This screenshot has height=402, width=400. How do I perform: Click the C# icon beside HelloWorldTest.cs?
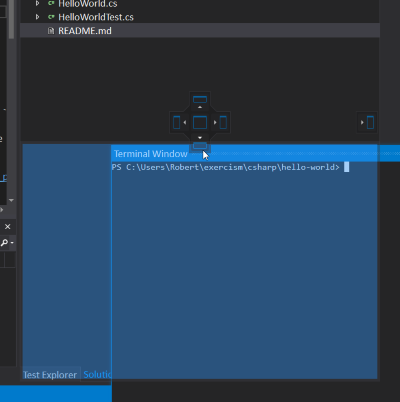(51, 17)
